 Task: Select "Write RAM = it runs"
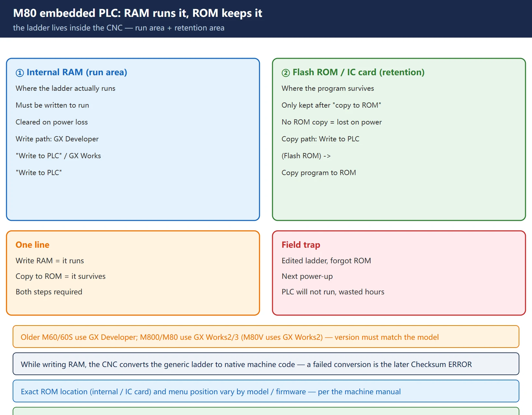coord(50,261)
